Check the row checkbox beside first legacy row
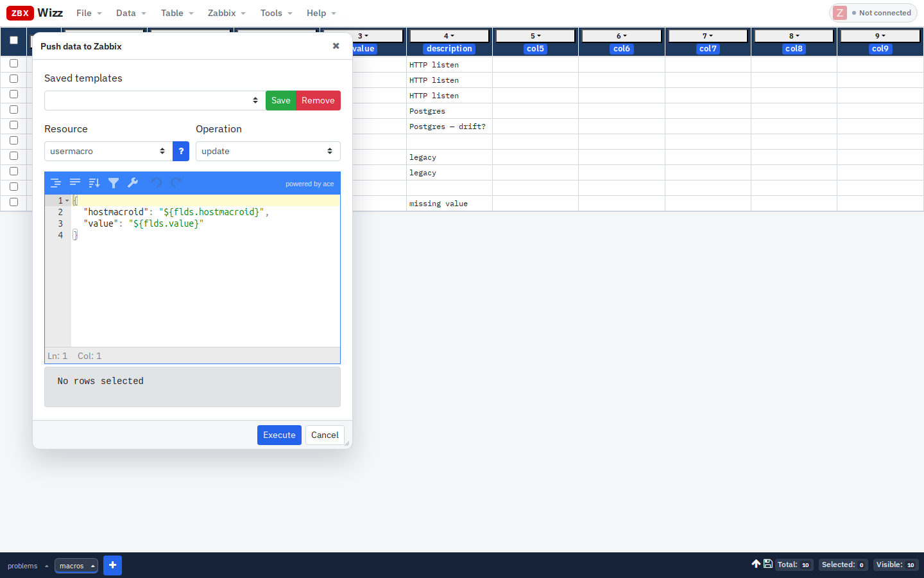This screenshot has height=578, width=924. (x=13, y=156)
